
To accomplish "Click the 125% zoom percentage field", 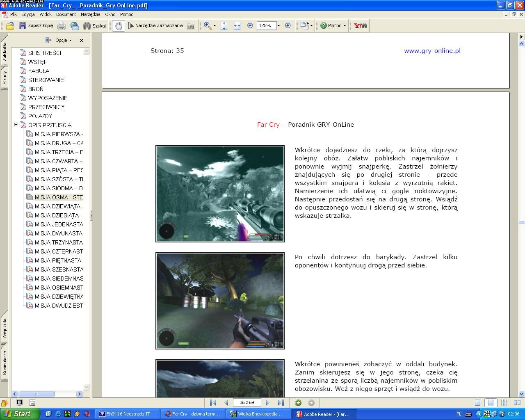I will coord(266,25).
